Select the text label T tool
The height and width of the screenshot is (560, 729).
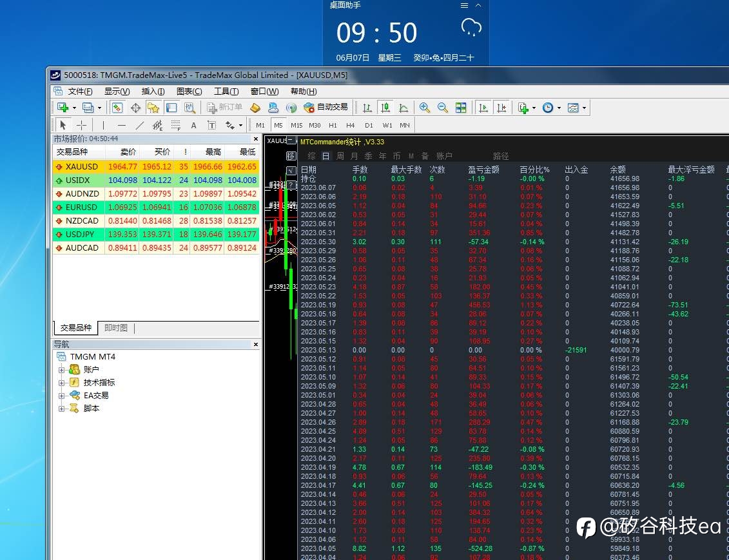tap(211, 125)
